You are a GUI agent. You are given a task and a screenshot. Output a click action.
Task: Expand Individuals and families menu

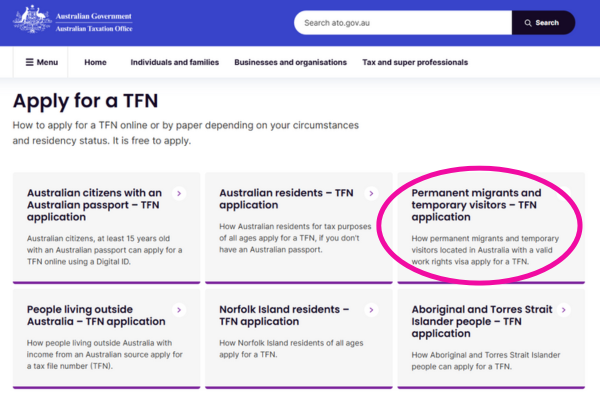pos(174,62)
